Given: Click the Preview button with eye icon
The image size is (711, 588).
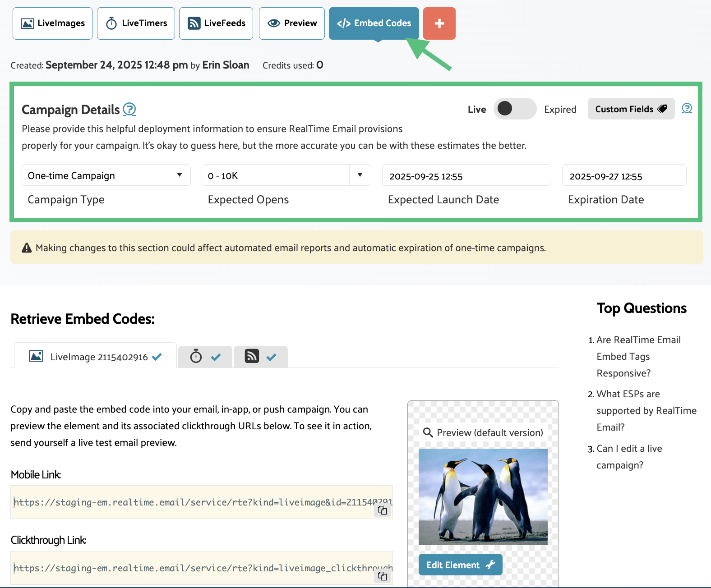Looking at the screenshot, I should coord(292,23).
